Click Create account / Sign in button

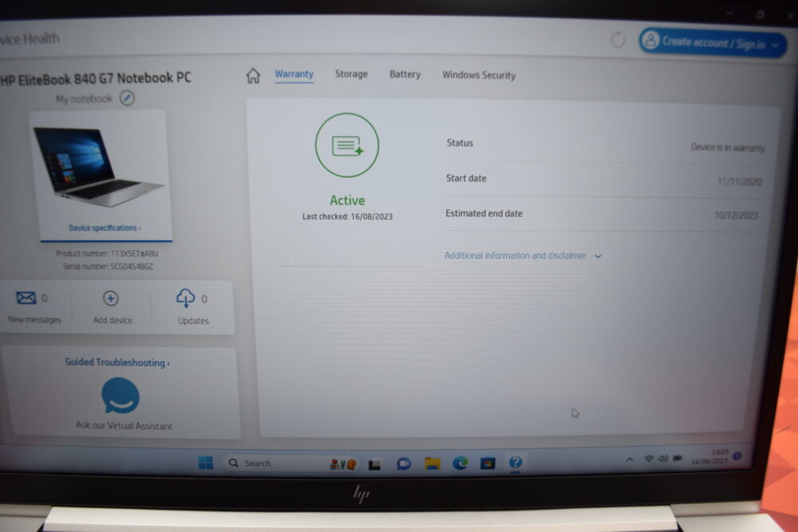(x=713, y=43)
